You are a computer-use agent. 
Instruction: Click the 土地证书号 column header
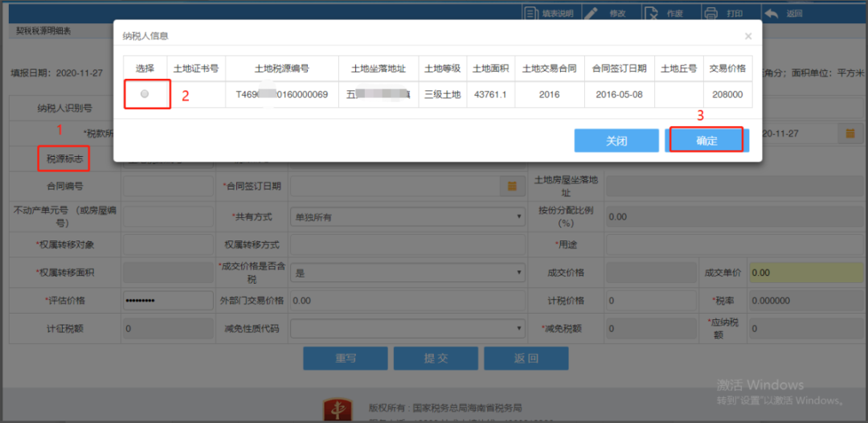[x=196, y=68]
